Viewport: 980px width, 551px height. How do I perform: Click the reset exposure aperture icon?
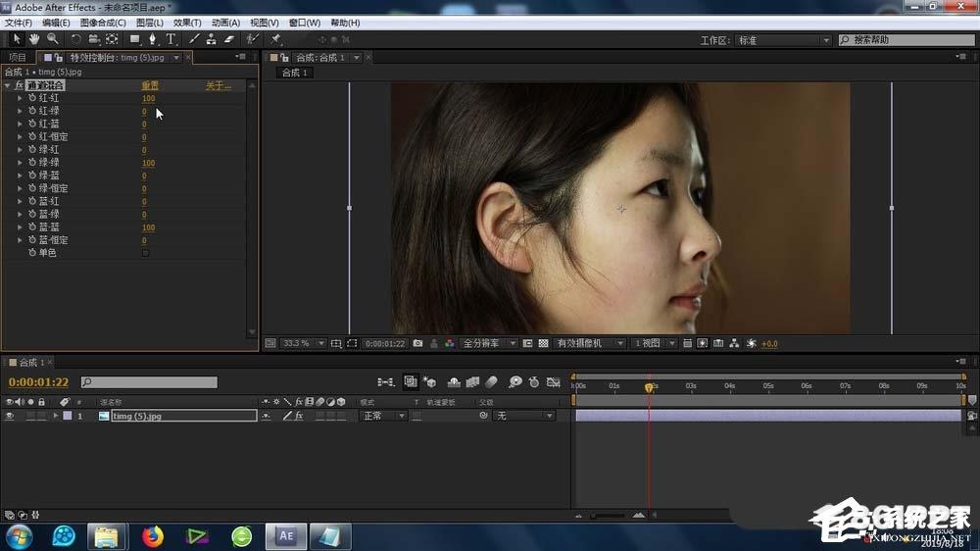752,343
